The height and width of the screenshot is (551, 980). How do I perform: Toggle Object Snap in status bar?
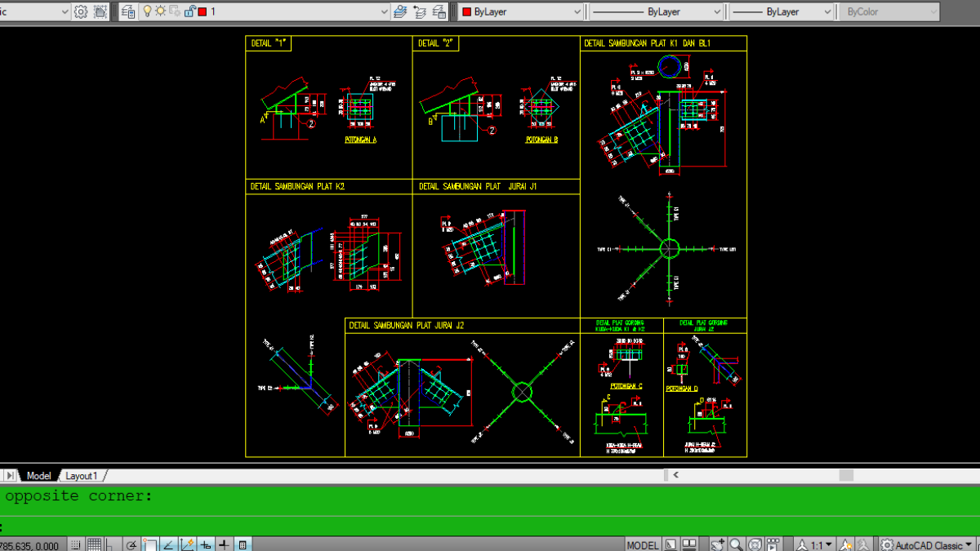pyautogui.click(x=149, y=544)
